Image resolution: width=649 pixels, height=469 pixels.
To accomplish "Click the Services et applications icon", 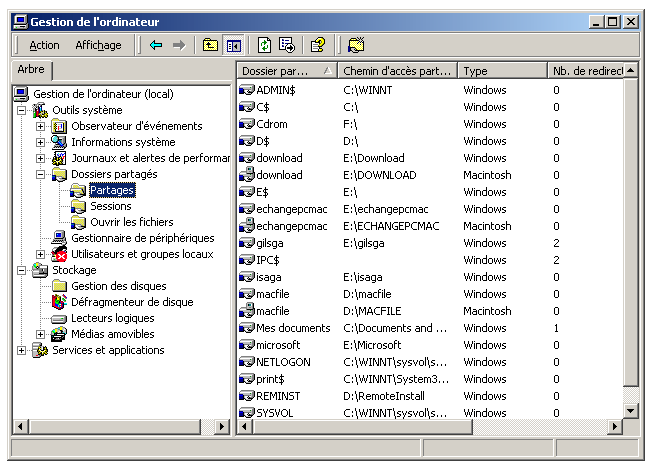I will pos(40,351).
